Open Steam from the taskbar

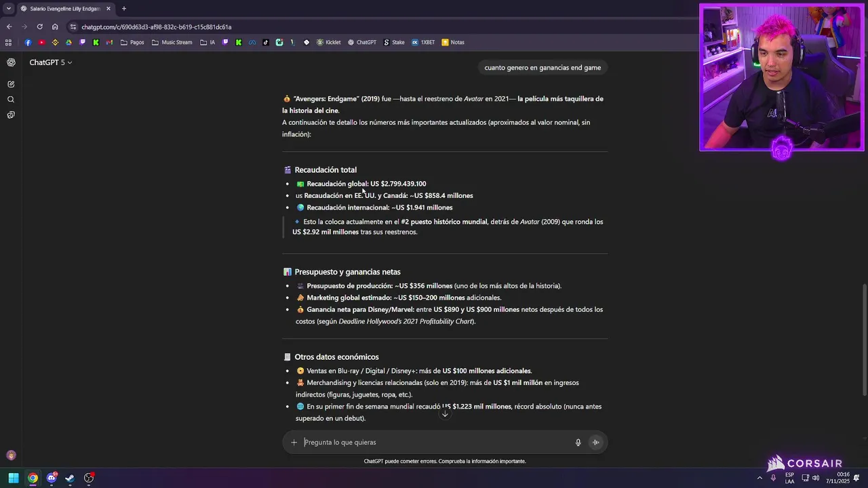[x=70, y=478]
